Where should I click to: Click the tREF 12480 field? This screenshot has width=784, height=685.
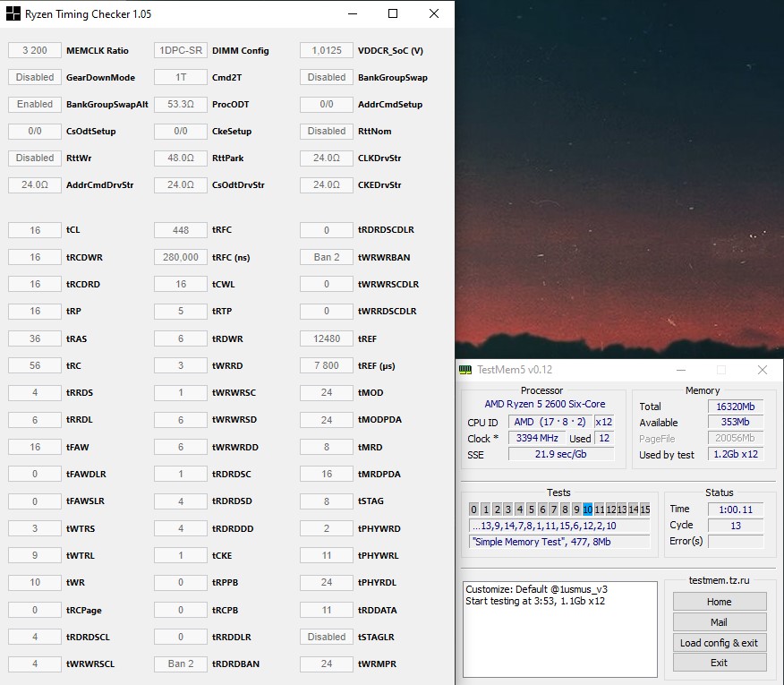pos(327,338)
